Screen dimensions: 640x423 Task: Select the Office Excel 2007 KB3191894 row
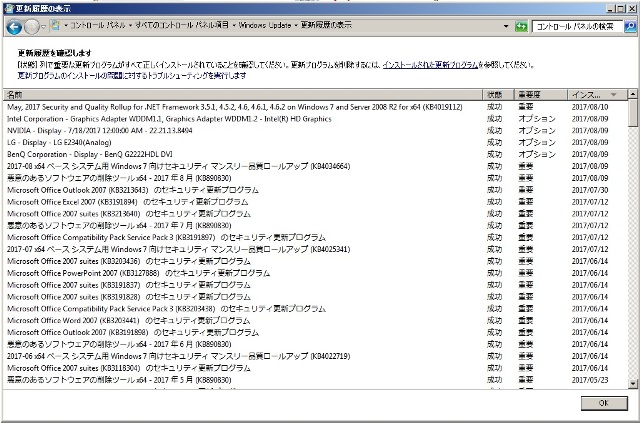click(x=315, y=202)
